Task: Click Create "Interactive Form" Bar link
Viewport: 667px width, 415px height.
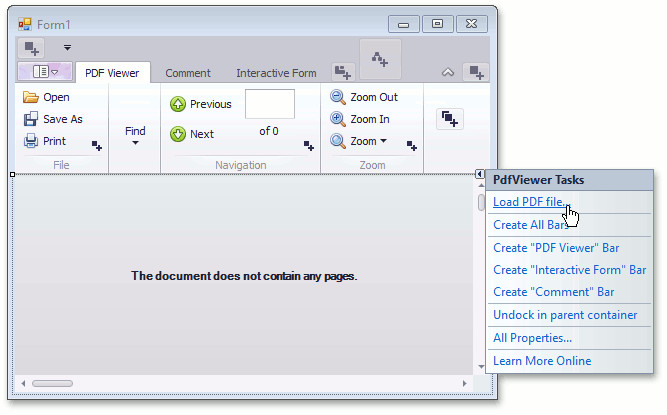Action: pyautogui.click(x=570, y=270)
